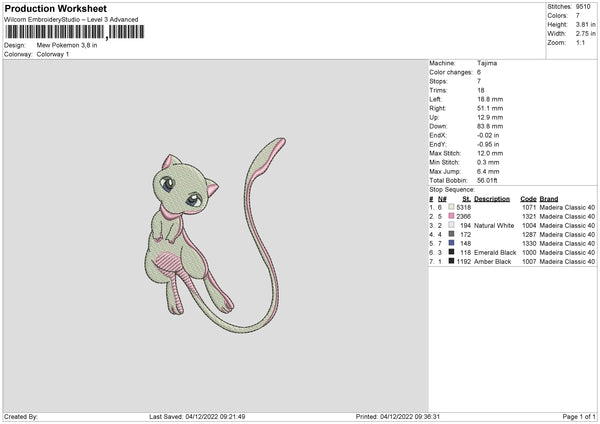Click the Amber Black thread swatch
Screen dimensions: 600x424
[x=452, y=261]
